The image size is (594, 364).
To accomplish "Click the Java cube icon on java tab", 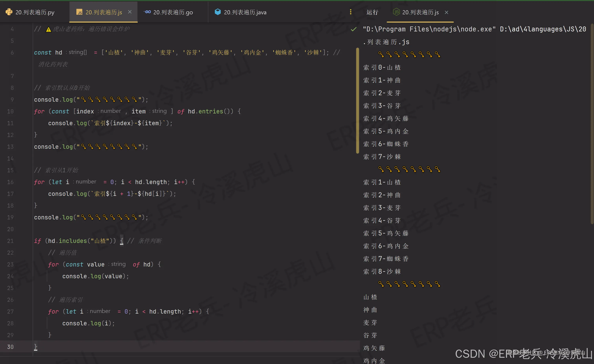I will pyautogui.click(x=217, y=12).
